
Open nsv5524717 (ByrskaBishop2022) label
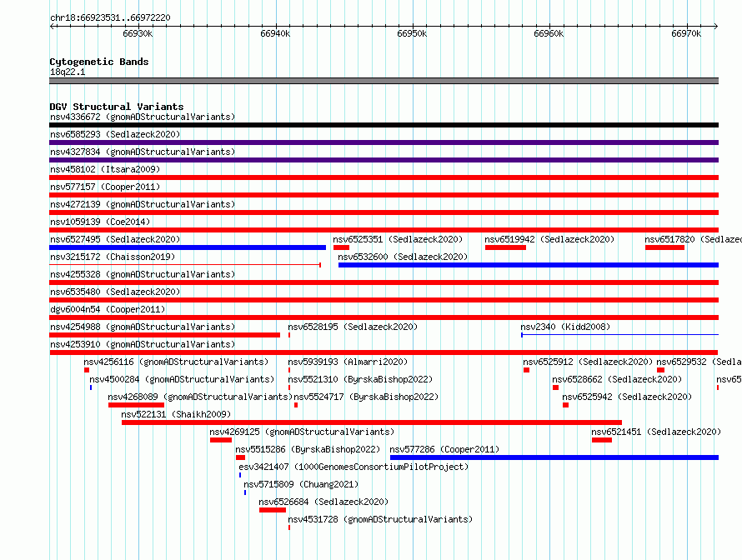point(366,397)
